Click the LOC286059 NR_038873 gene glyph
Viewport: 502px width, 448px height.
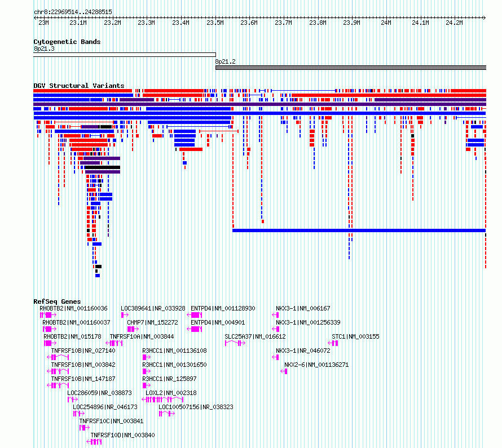click(x=73, y=400)
